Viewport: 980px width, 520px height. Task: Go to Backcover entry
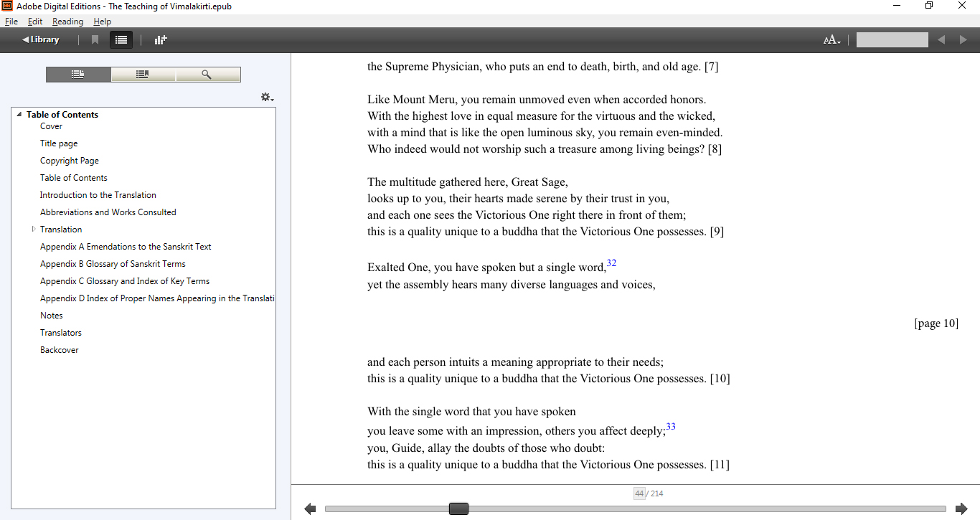pos(60,350)
